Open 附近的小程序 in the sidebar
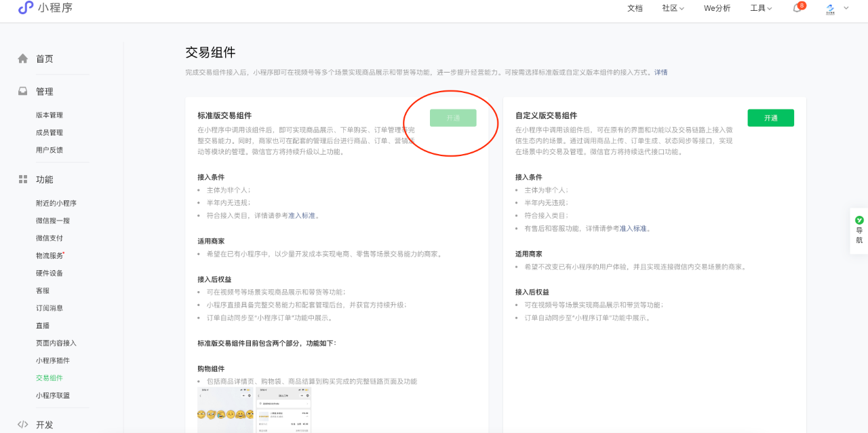Viewport: 868px width, 433px height. pos(56,203)
